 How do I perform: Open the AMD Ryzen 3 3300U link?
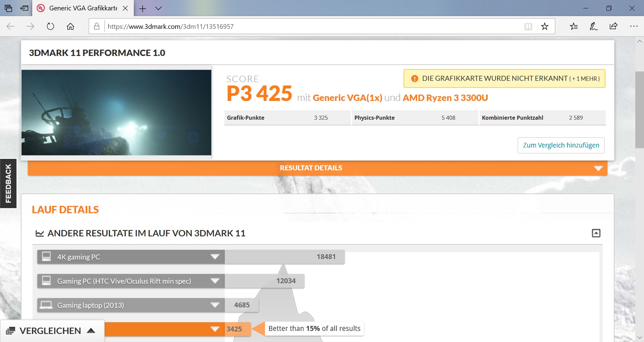coord(445,98)
